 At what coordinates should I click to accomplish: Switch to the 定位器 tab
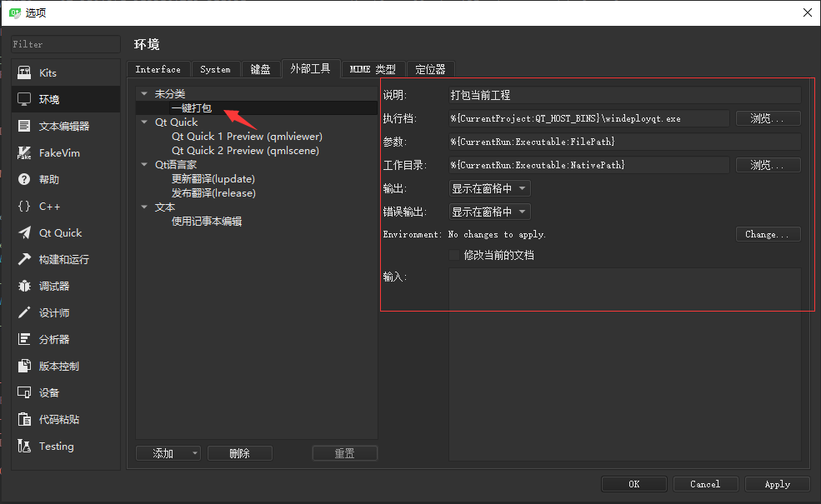(x=430, y=69)
